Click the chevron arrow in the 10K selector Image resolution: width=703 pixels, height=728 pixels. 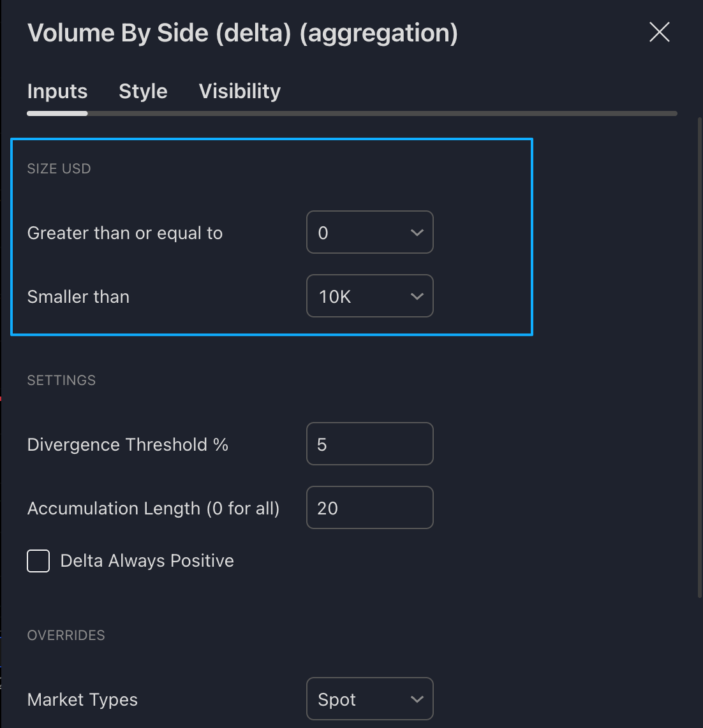(x=417, y=296)
